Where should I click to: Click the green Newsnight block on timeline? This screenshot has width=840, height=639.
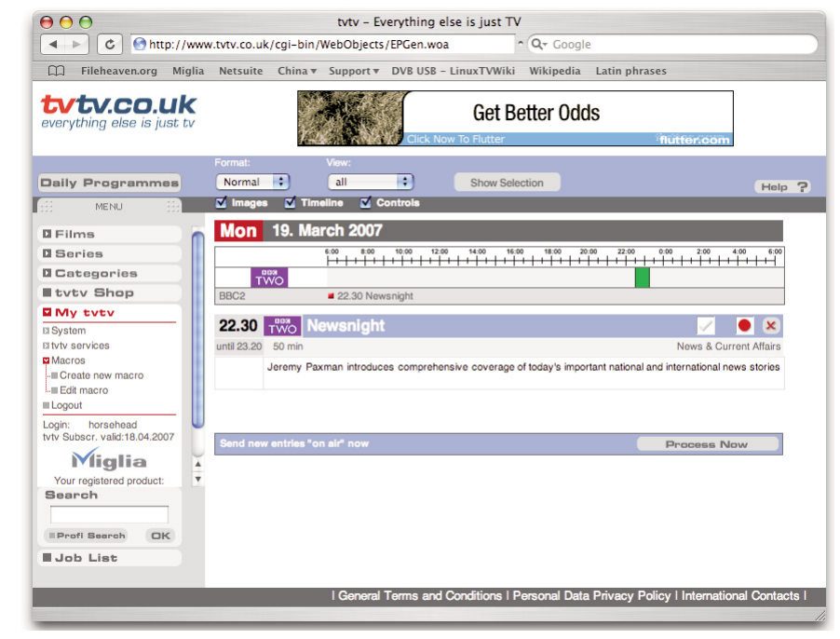643,278
